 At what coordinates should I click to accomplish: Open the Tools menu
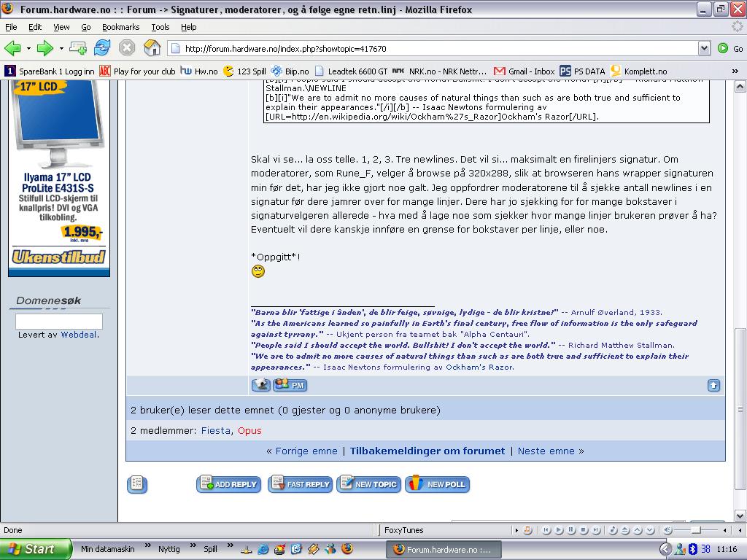click(x=160, y=27)
